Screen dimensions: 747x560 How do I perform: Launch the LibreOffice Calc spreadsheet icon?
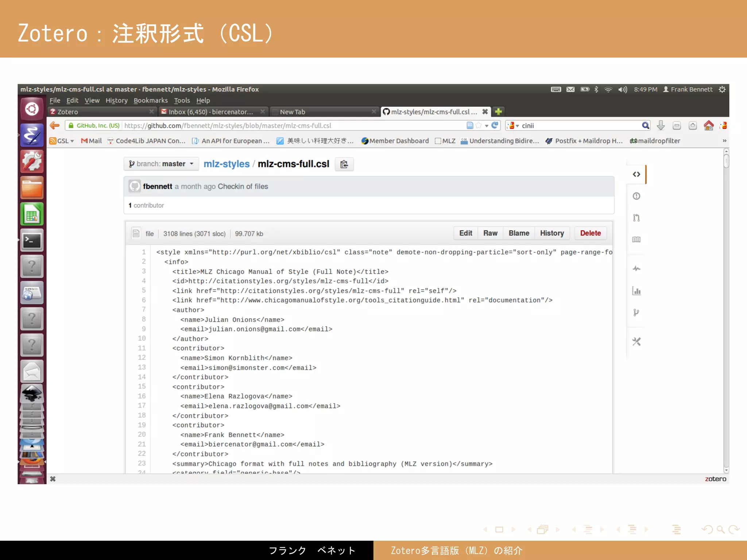pyautogui.click(x=32, y=214)
